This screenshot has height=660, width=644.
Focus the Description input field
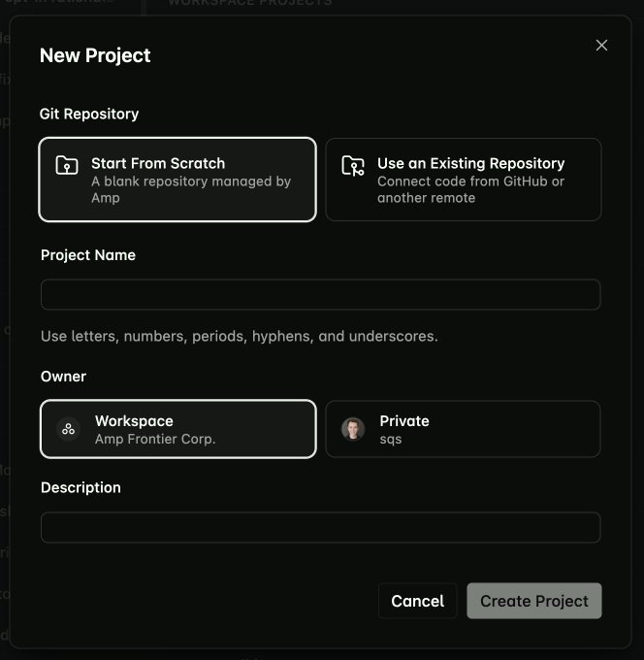[x=320, y=527]
